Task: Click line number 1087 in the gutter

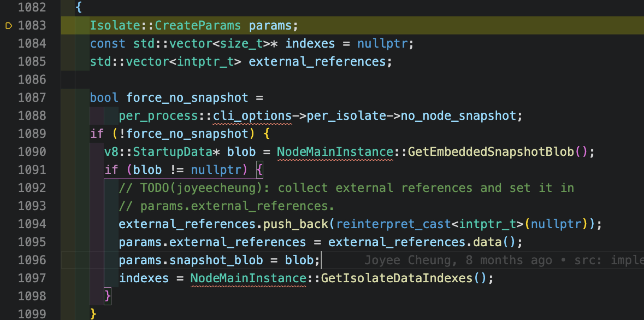Action: coord(32,98)
